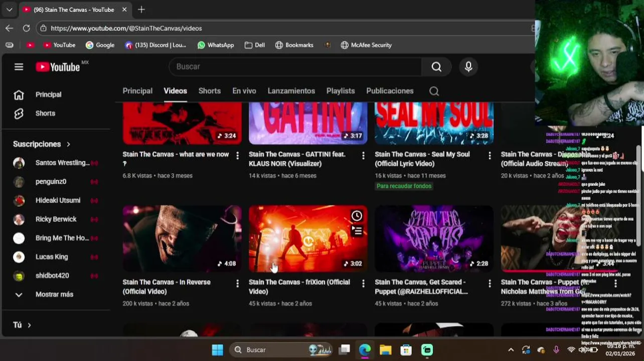Play the 'what are we now' video thumbnail
This screenshot has height=361, width=644.
pyautogui.click(x=182, y=123)
